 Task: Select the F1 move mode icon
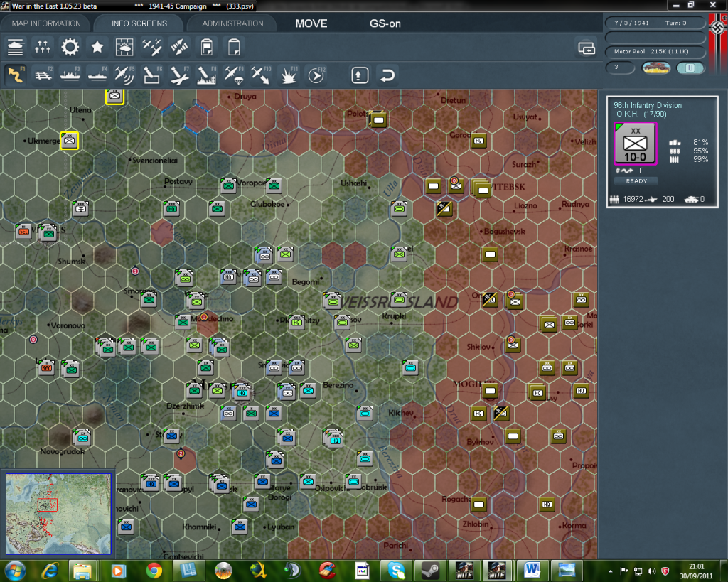[16, 75]
